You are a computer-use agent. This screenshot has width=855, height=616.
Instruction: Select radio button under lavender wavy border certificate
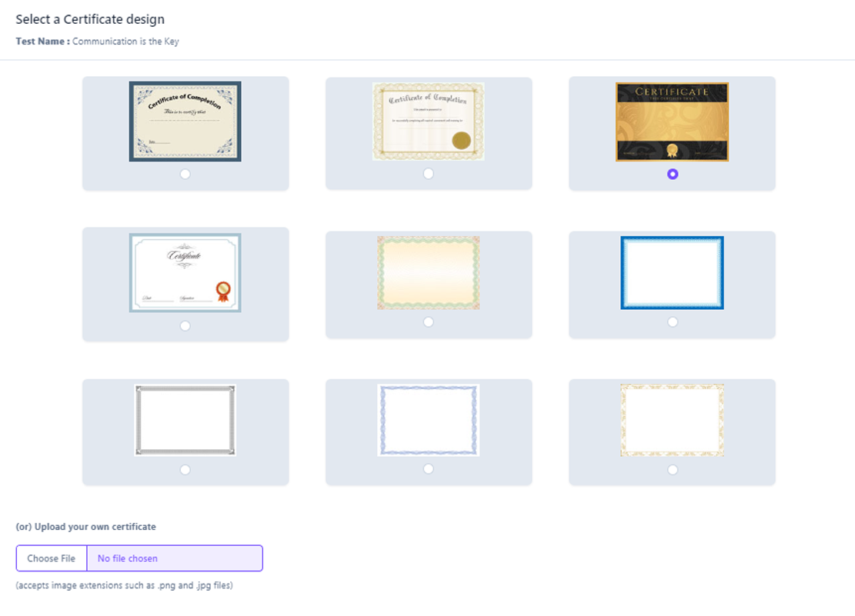pos(428,469)
